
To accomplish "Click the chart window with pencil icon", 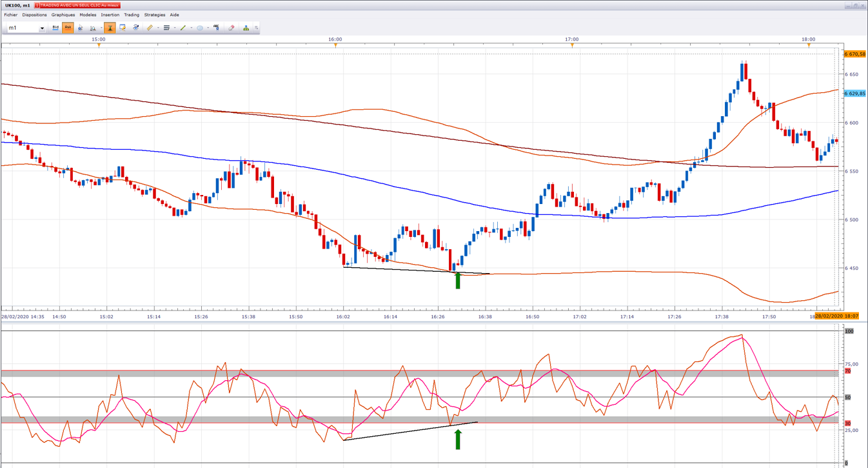I will [123, 28].
